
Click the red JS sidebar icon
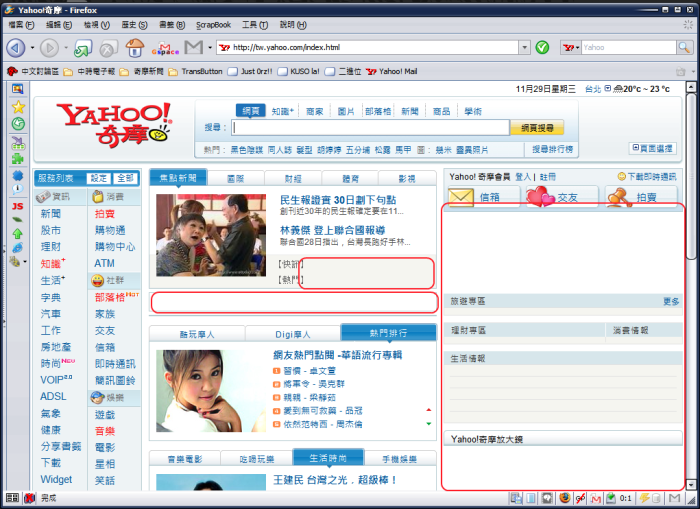click(x=17, y=206)
